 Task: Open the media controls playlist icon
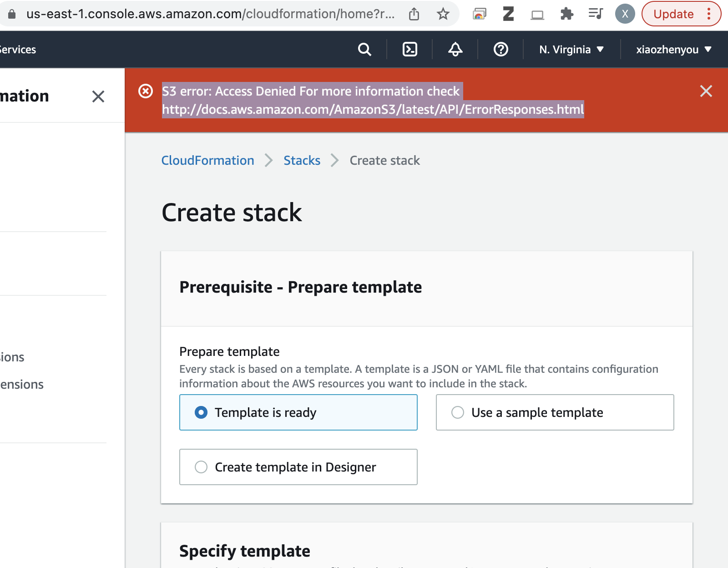click(x=595, y=14)
